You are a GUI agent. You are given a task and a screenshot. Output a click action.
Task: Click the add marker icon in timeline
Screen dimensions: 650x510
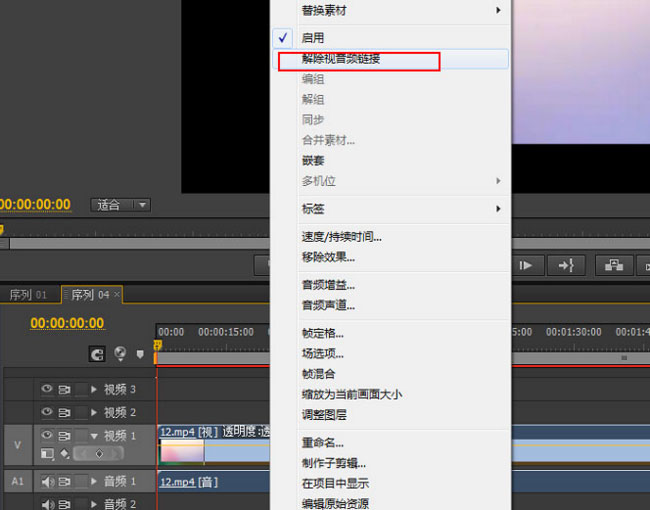pyautogui.click(x=140, y=353)
